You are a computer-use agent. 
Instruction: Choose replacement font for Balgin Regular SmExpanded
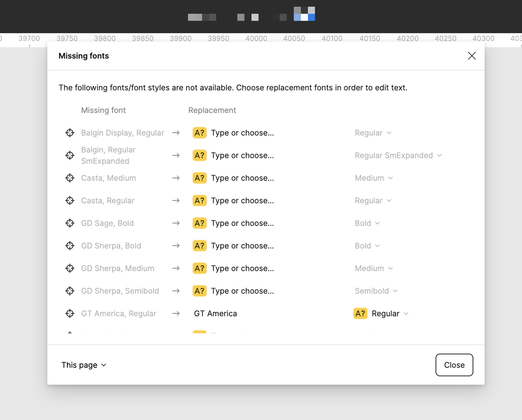242,155
